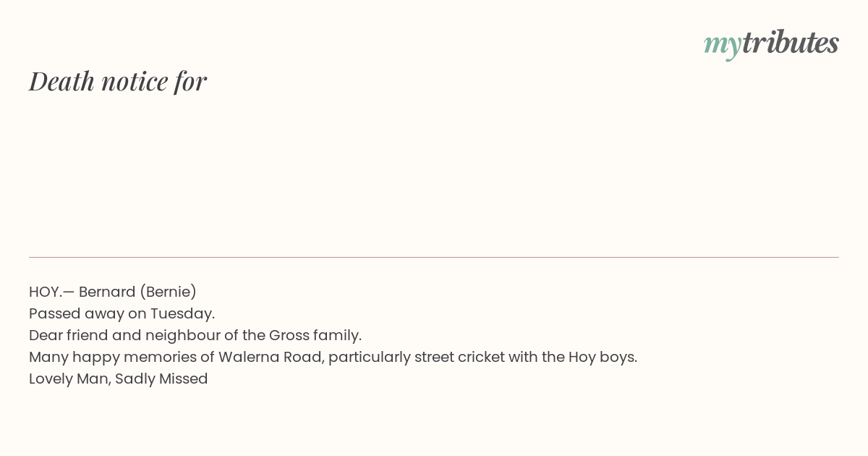Select the "HOY.— Bernard (Bernie)" line
The height and width of the screenshot is (456, 868).
coord(113,292)
